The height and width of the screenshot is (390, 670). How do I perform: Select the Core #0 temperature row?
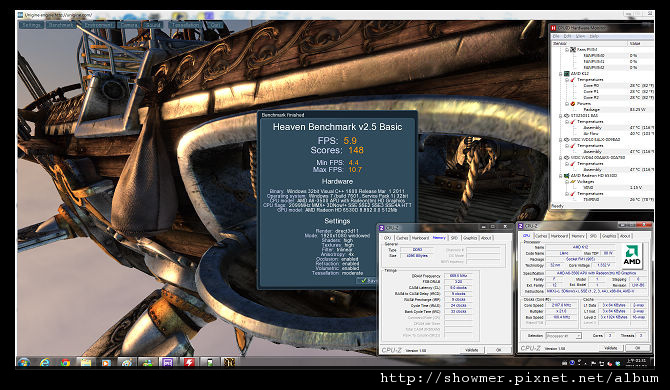602,85
